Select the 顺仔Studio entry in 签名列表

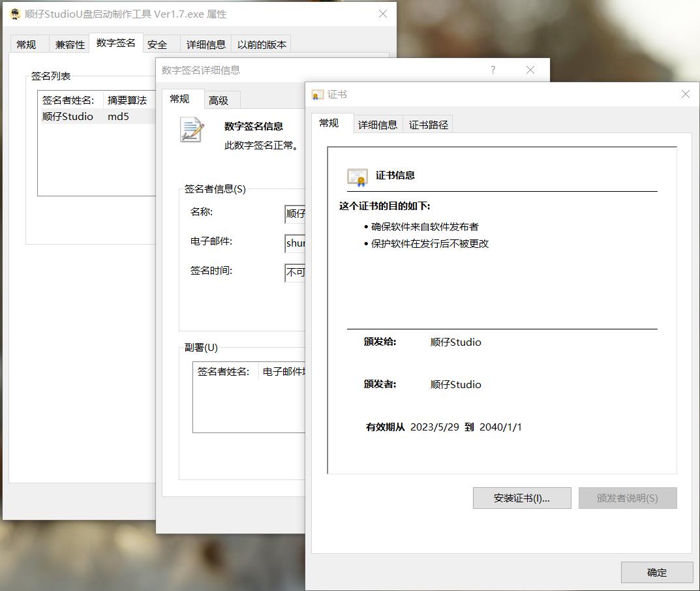(68, 116)
